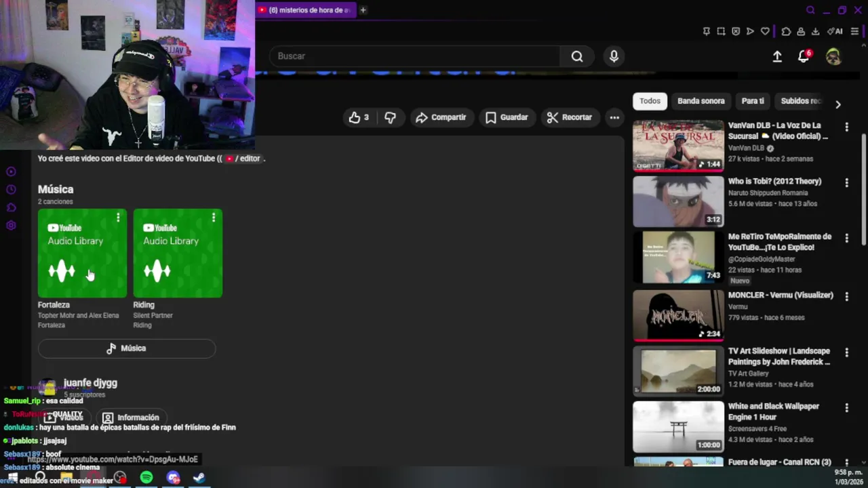Screen dimensions: 868x488
Task: Select the Banda sonora filter chip
Action: (701, 101)
